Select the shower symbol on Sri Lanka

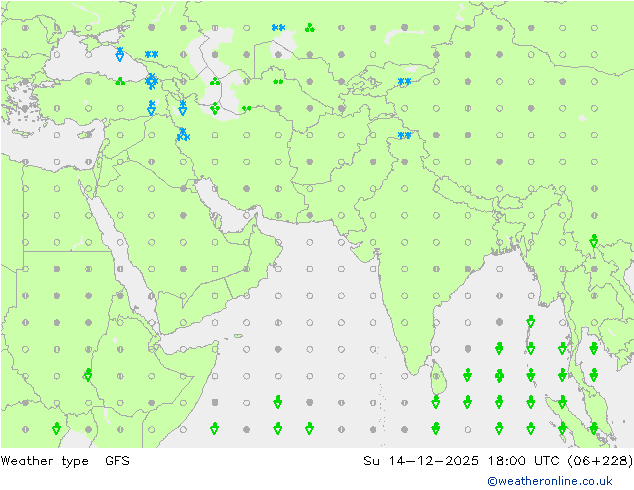436,402
